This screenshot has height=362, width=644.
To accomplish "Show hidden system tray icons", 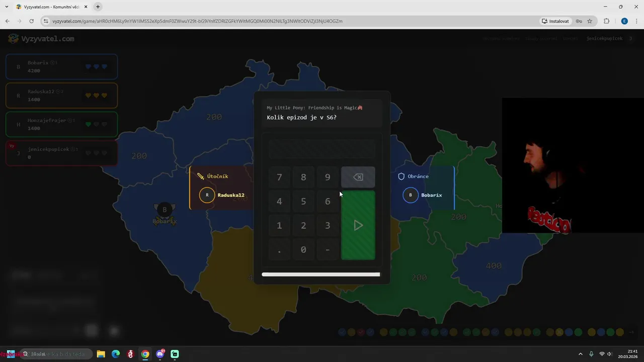I will tap(581, 354).
